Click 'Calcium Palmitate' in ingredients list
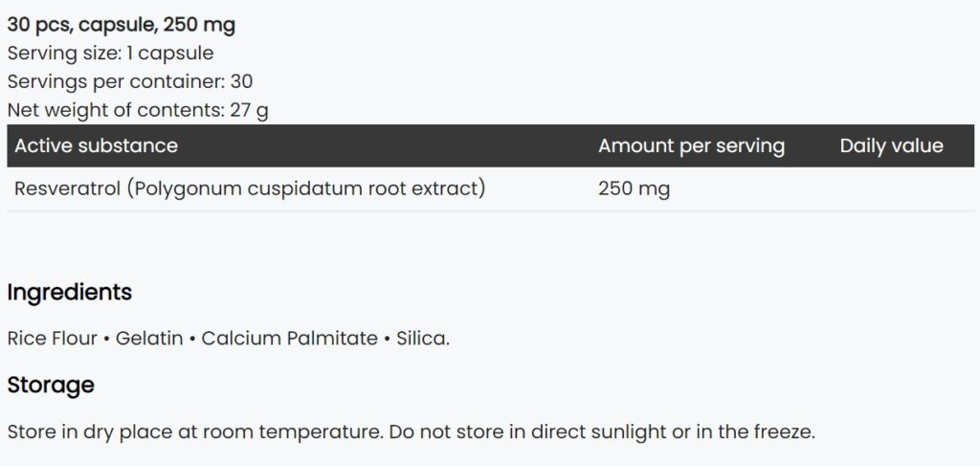Viewport: 980px width, 466px height. click(289, 339)
